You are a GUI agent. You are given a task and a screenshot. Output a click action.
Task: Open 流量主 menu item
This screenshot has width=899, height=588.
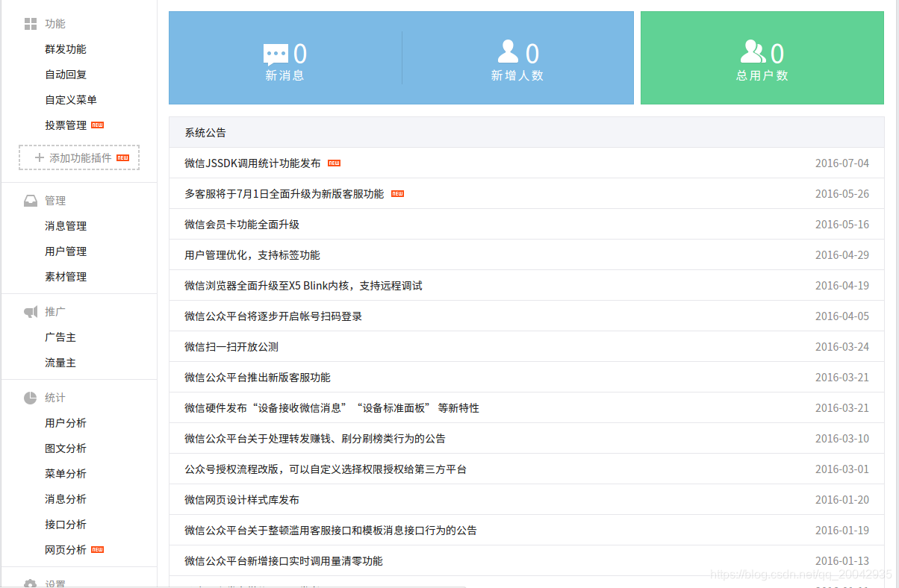(x=60, y=363)
